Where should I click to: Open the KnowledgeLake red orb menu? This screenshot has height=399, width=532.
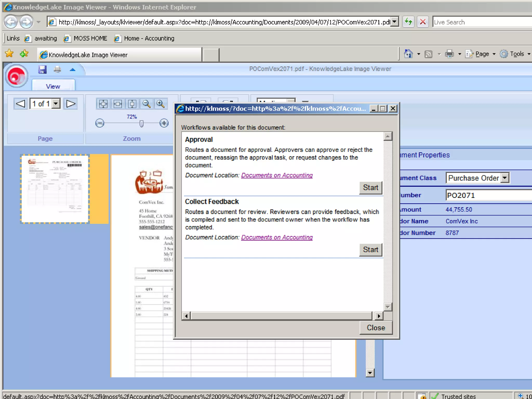click(x=17, y=76)
